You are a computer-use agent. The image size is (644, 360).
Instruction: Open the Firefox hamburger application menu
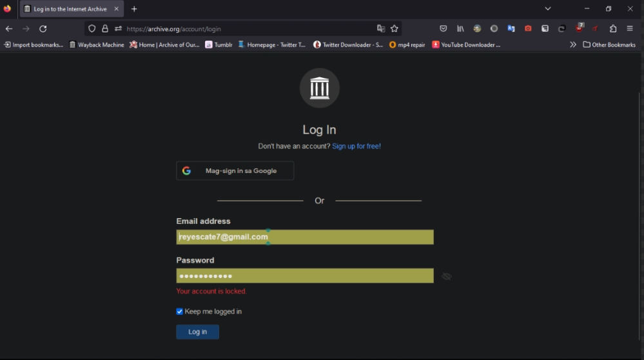[x=630, y=28]
